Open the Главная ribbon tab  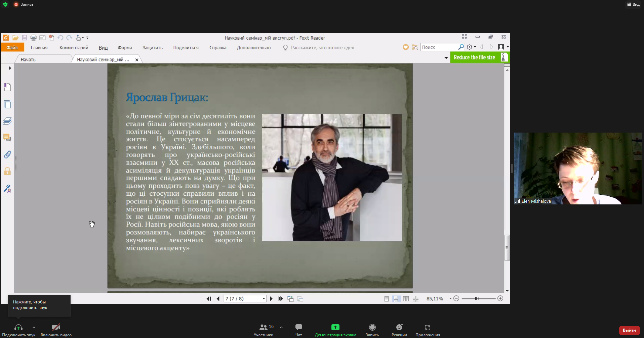coord(39,48)
